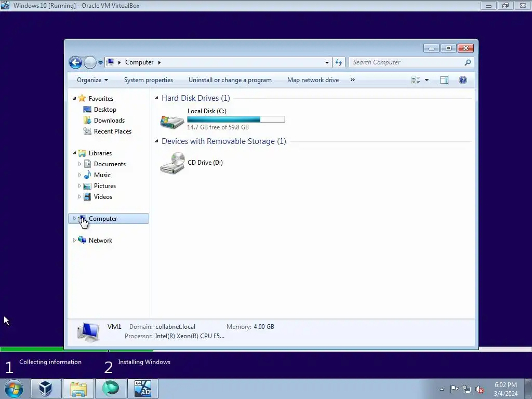This screenshot has height=399, width=532.
Task: Open Action Center flag icon
Action: (x=454, y=389)
